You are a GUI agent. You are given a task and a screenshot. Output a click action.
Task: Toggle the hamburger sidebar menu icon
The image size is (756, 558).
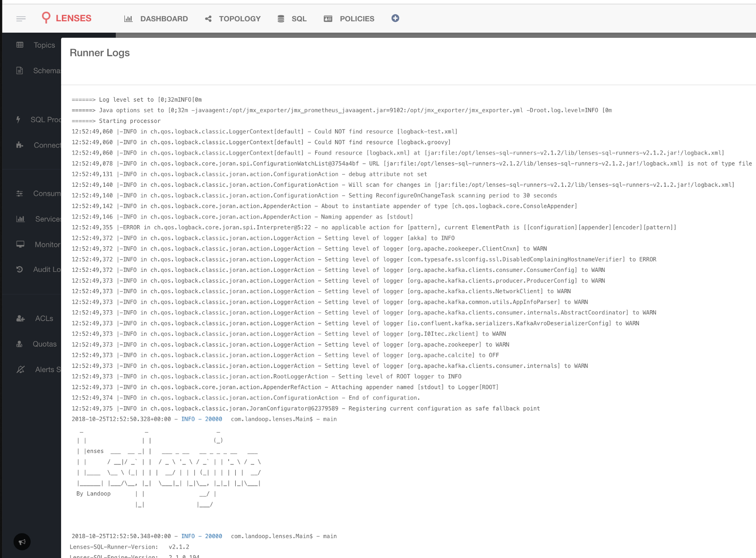[21, 19]
